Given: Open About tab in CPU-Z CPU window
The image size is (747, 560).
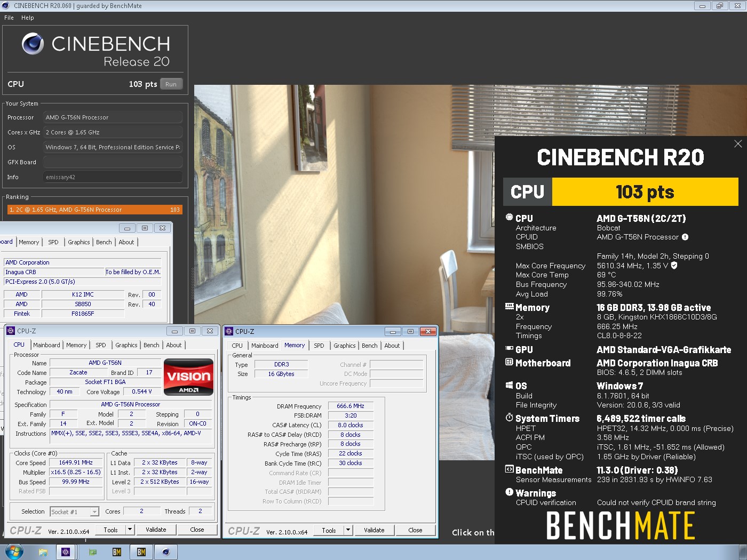Looking at the screenshot, I should pos(174,345).
